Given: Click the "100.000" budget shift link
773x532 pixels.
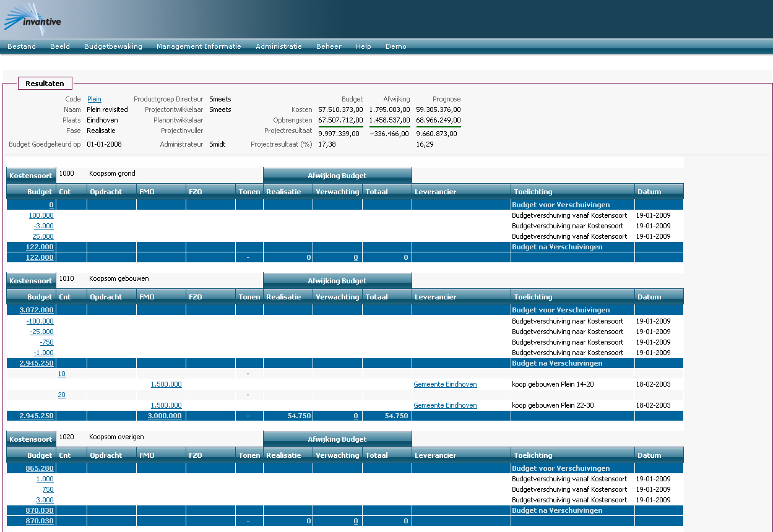Looking at the screenshot, I should (x=41, y=215).
